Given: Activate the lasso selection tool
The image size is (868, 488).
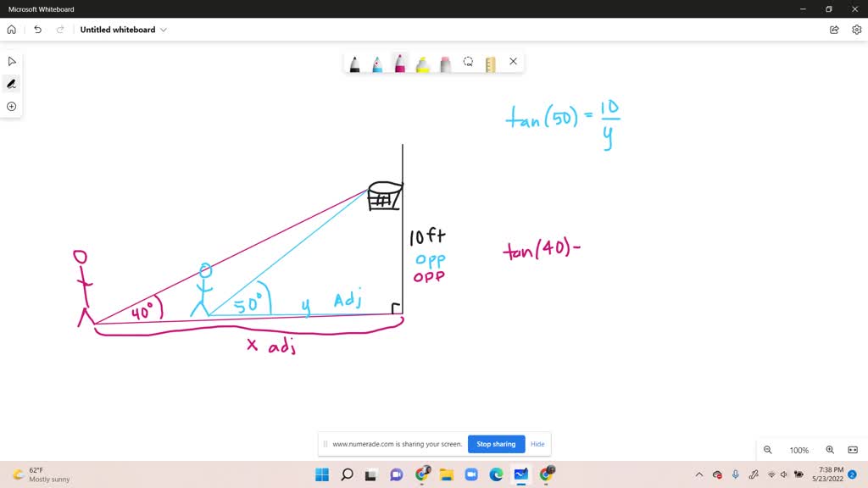Looking at the screenshot, I should point(468,62).
